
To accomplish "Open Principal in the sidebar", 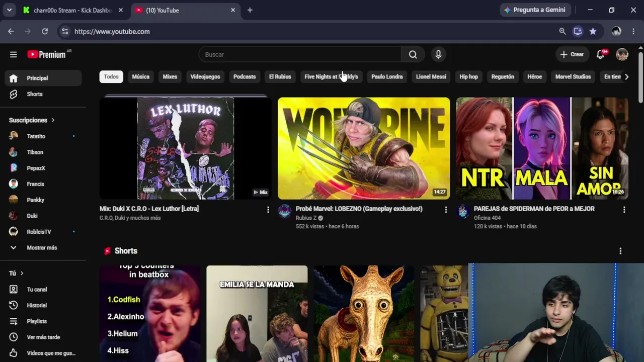I will pos(43,78).
